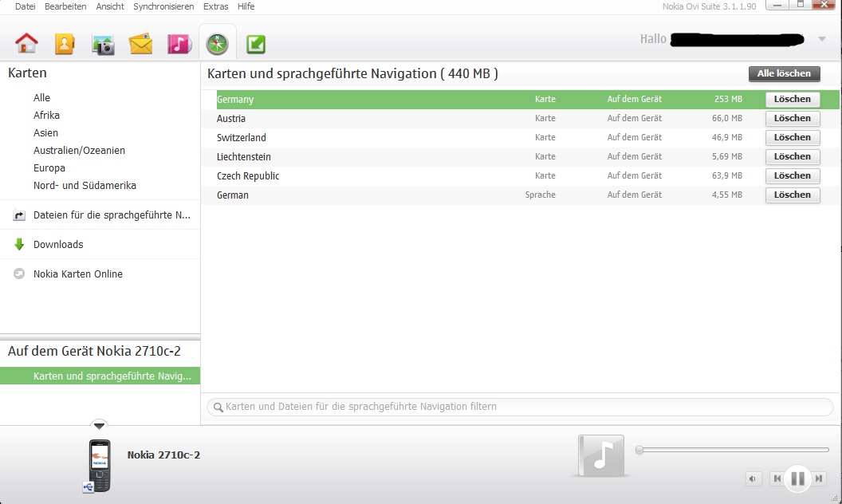This screenshot has width=842, height=504.
Task: Open the user account dropdown arrow
Action: [x=821, y=39]
